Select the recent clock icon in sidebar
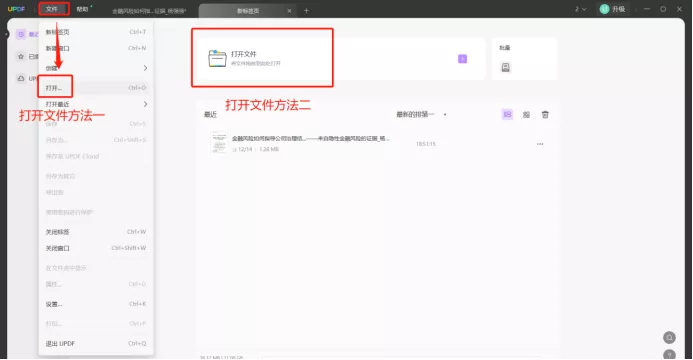 (x=21, y=34)
